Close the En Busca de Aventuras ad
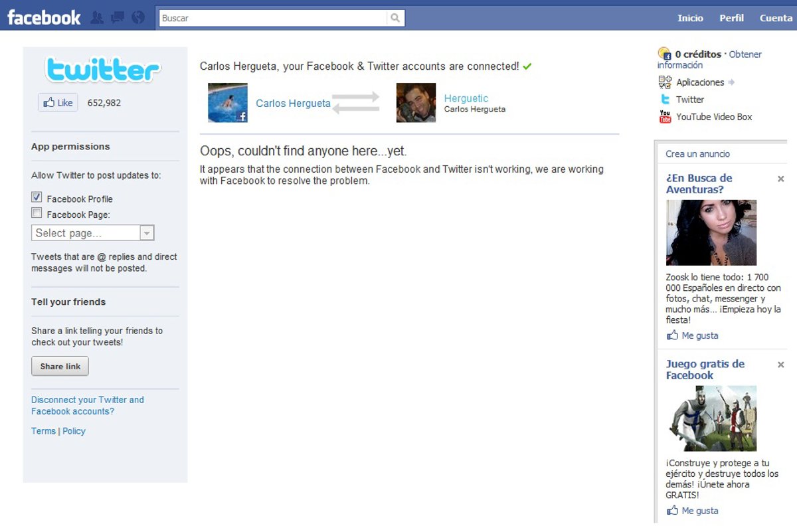 (x=781, y=179)
